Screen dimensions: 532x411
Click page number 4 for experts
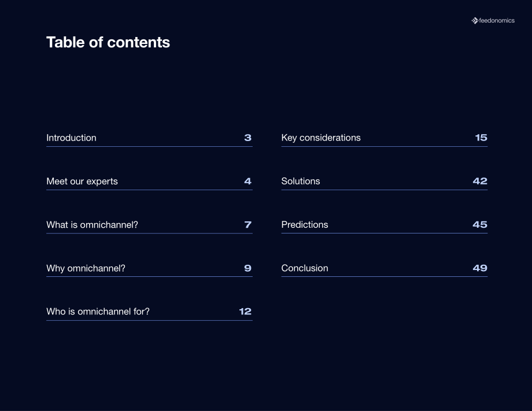tap(247, 181)
